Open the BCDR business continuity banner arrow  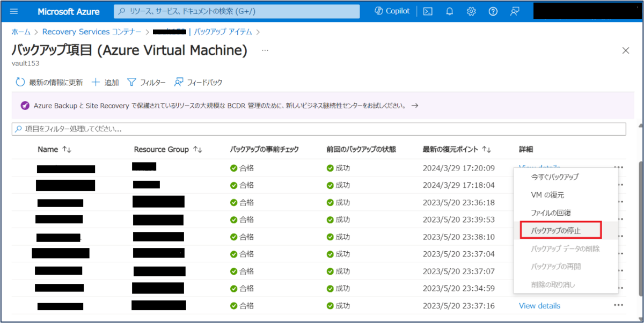click(415, 106)
